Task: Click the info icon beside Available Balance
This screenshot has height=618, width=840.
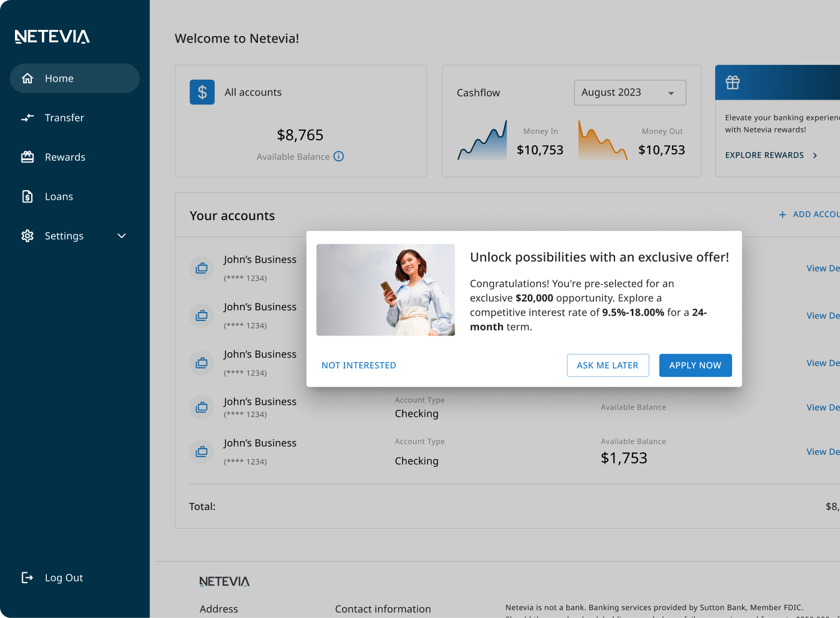Action: [339, 156]
